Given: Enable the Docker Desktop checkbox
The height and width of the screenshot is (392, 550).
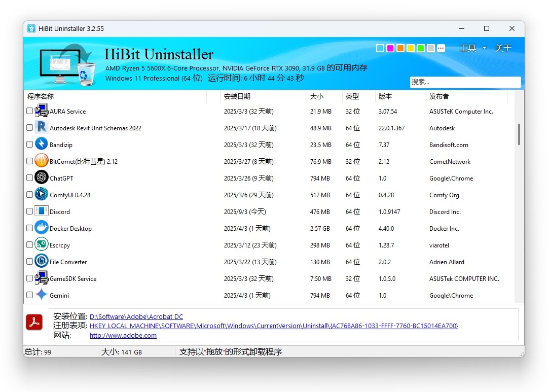Looking at the screenshot, I should [30, 228].
